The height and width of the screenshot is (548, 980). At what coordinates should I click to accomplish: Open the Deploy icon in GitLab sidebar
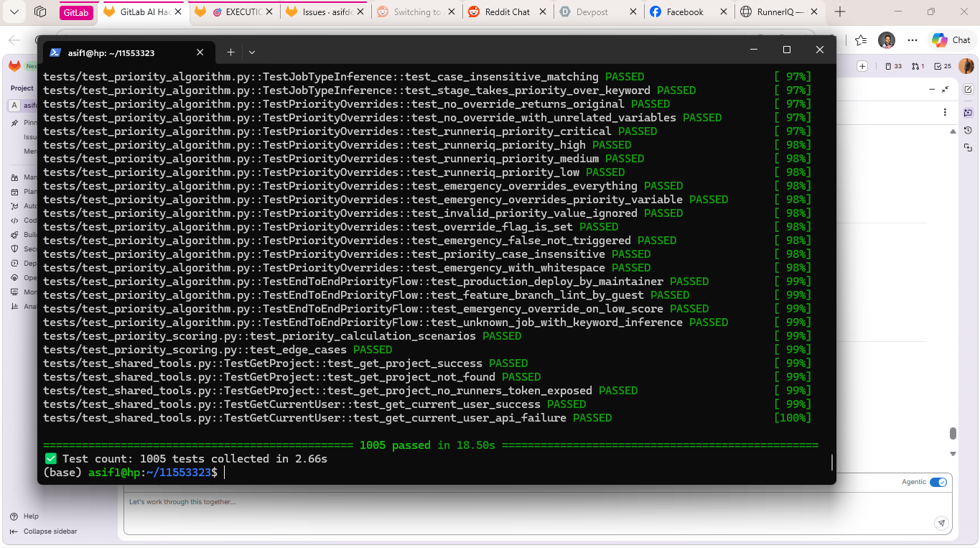[15, 264]
